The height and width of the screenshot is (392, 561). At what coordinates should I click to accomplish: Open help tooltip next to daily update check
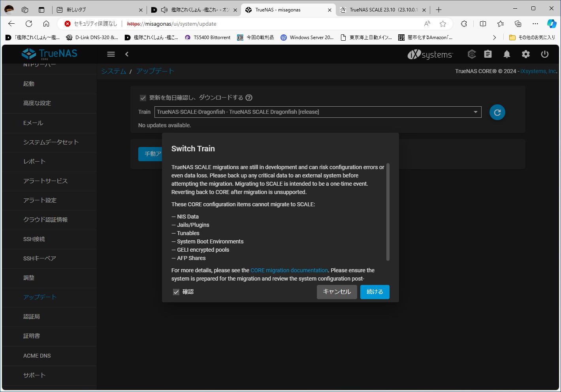coord(249,98)
